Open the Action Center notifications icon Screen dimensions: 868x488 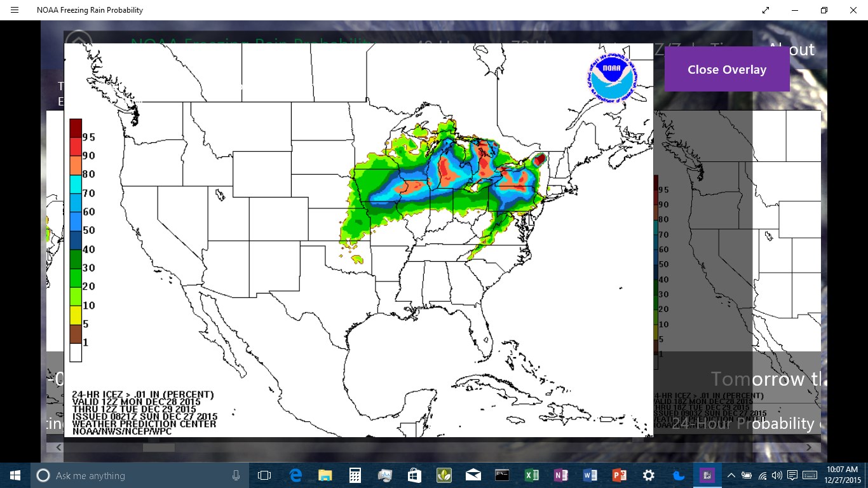click(x=792, y=475)
